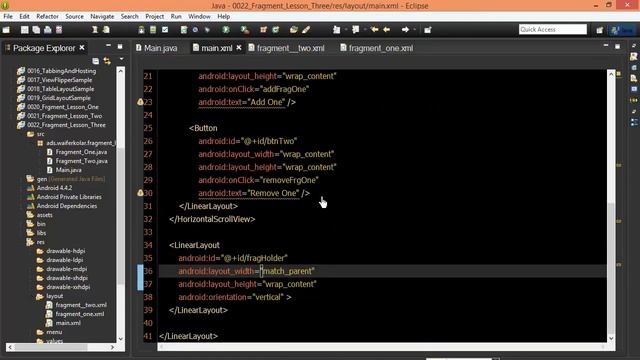Select 0016_TabbingAndHosting project

point(62,71)
